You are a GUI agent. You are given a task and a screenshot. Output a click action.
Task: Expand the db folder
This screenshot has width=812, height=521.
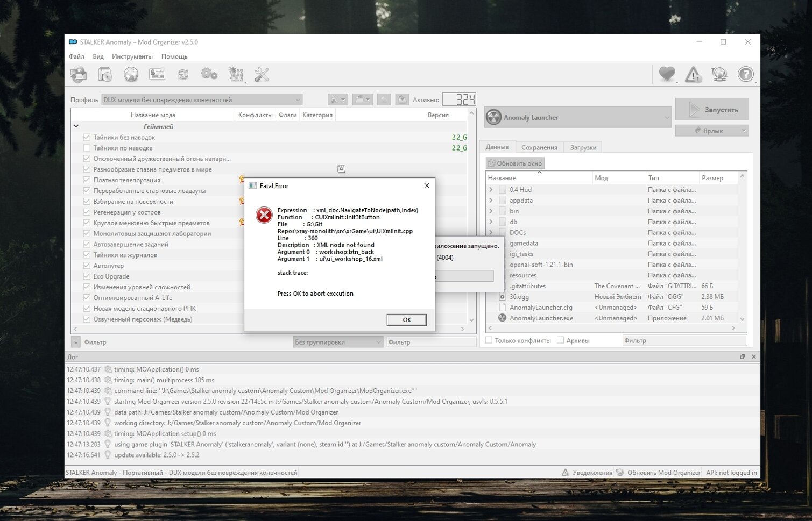pos(491,222)
